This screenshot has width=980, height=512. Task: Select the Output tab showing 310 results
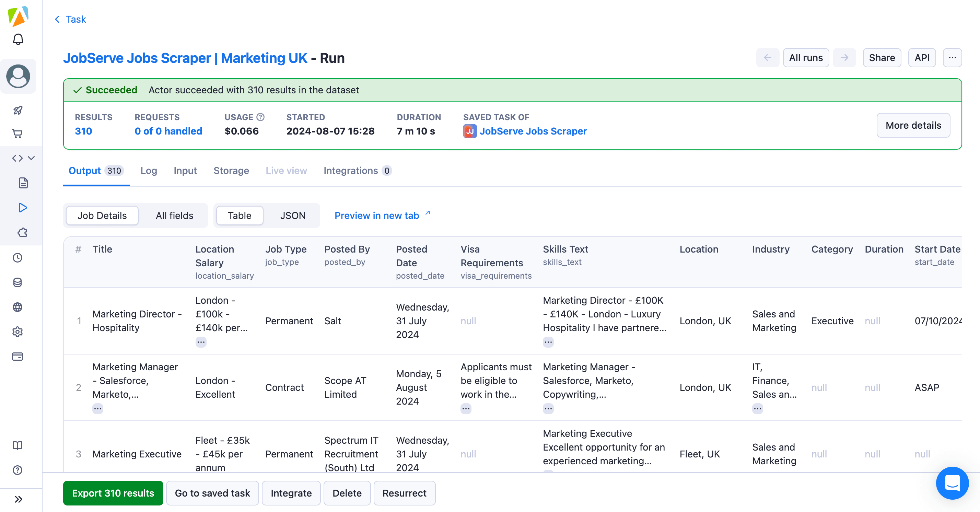96,171
